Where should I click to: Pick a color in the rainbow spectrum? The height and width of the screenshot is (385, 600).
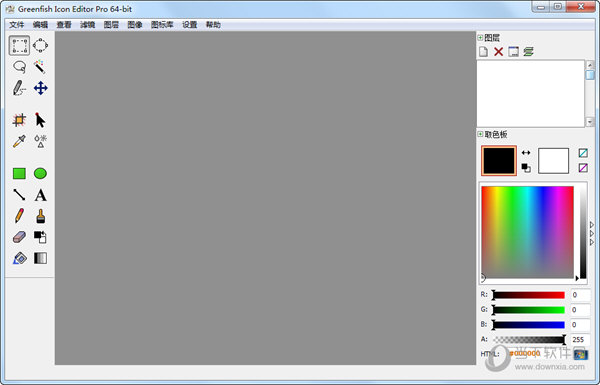(x=527, y=232)
